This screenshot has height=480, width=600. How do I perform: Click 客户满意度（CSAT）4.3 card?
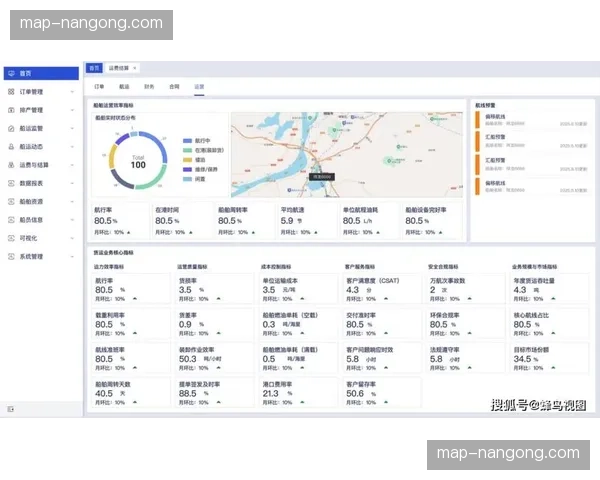tap(382, 289)
